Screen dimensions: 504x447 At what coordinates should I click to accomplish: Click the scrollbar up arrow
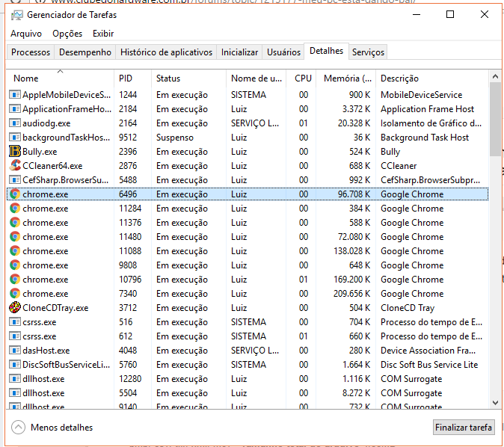(x=495, y=76)
